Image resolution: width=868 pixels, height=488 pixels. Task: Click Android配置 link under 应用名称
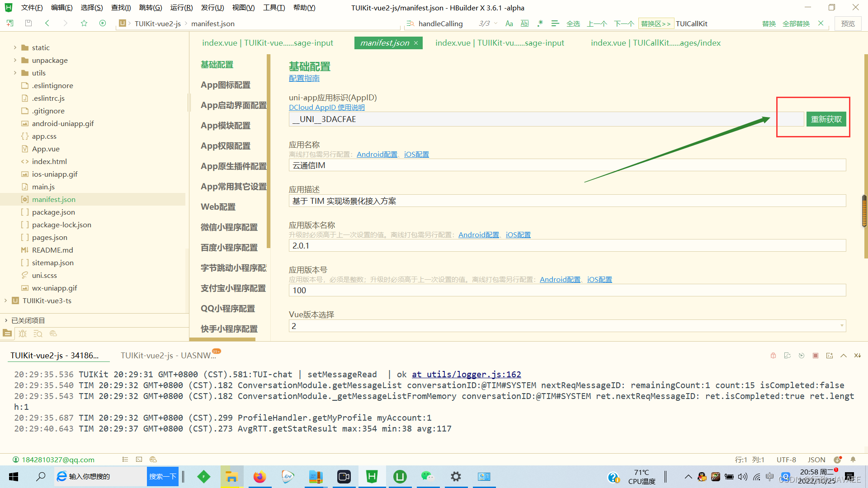click(x=377, y=154)
